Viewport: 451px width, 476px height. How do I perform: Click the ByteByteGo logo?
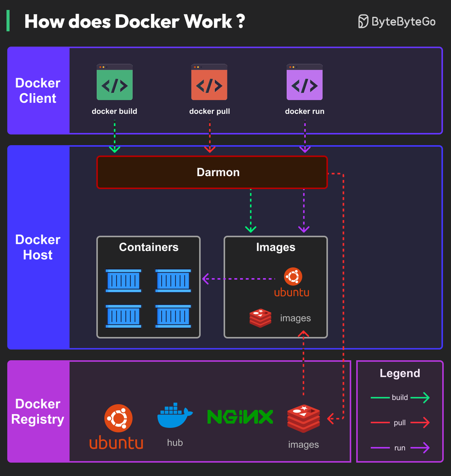[x=397, y=21]
